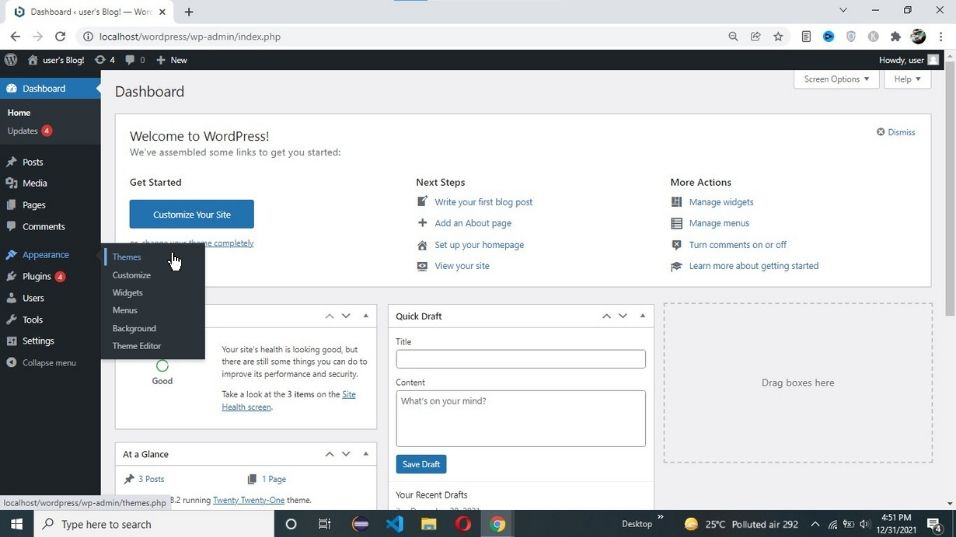Open Manage menus link
This screenshot has width=956, height=537.
pos(719,223)
